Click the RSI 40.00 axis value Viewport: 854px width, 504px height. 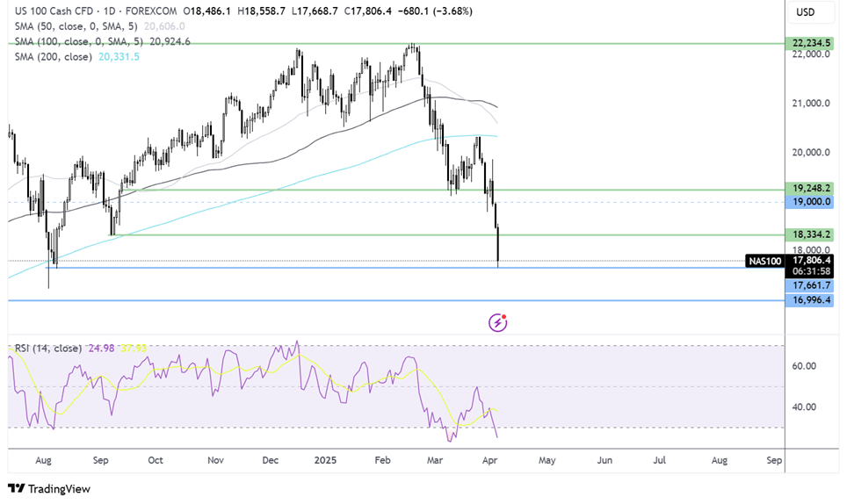pyautogui.click(x=804, y=407)
